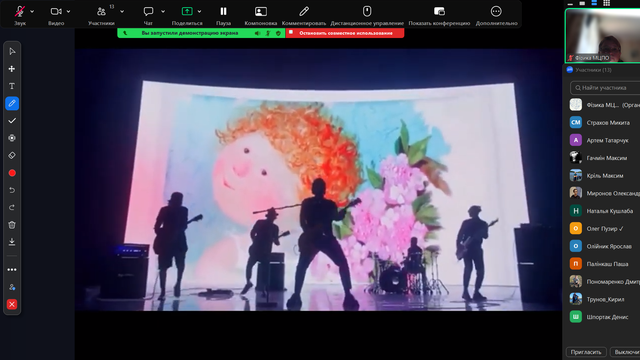The width and height of the screenshot is (640, 360).
Task: Click the annotator person icon in the toolbar
Action: coord(12,287)
